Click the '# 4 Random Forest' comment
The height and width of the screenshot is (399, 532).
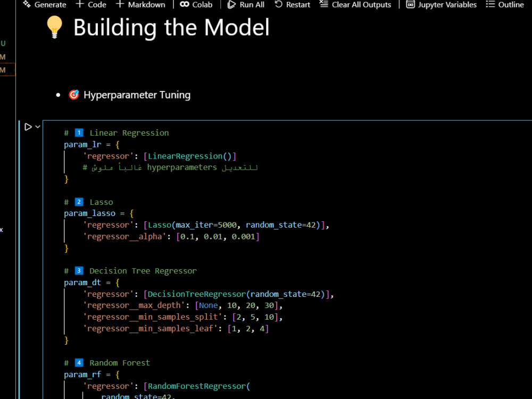pyautogui.click(x=107, y=363)
